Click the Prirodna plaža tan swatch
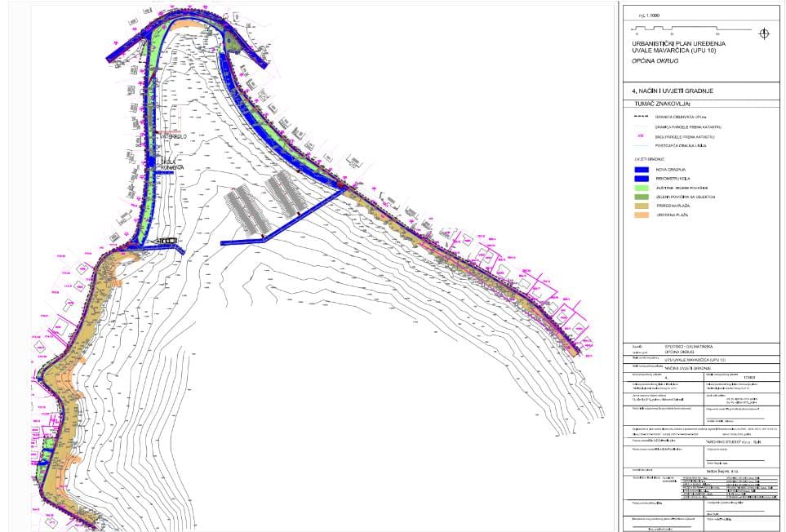Screen dimensions: 786x532 pyautogui.click(x=641, y=206)
